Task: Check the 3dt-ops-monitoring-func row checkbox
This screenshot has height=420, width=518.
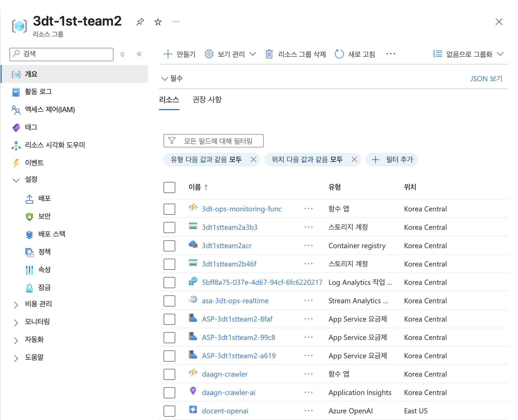Action: point(169,209)
